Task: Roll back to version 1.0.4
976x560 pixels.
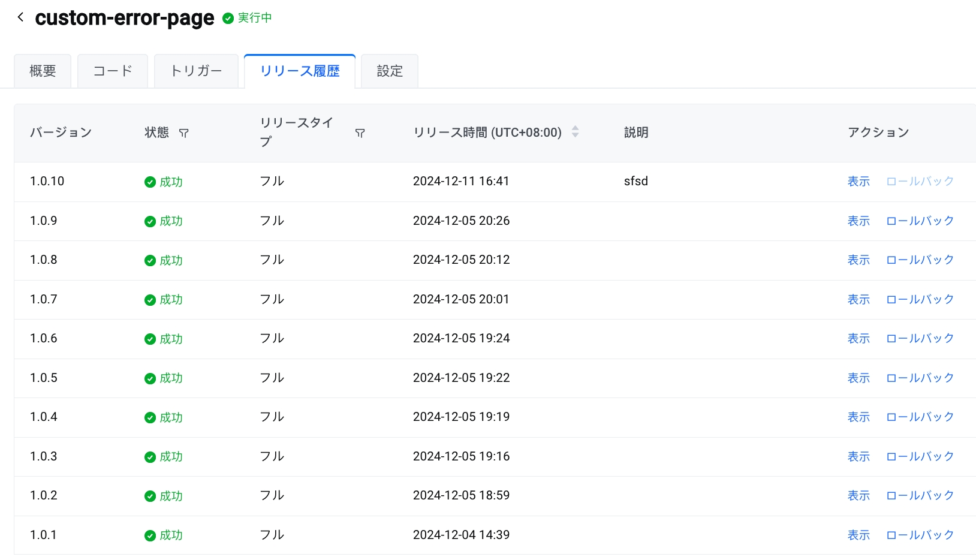Action: [x=920, y=417]
